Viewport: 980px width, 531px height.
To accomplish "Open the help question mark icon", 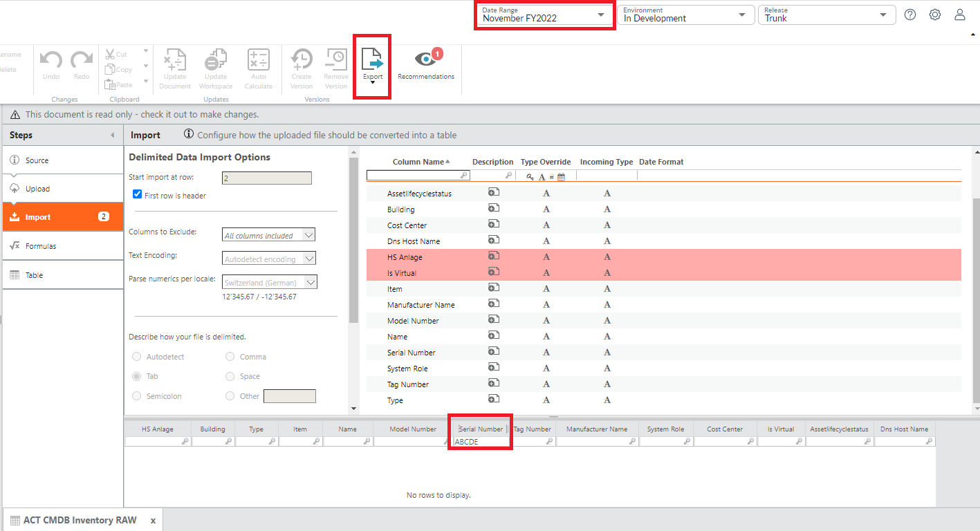I will (910, 15).
